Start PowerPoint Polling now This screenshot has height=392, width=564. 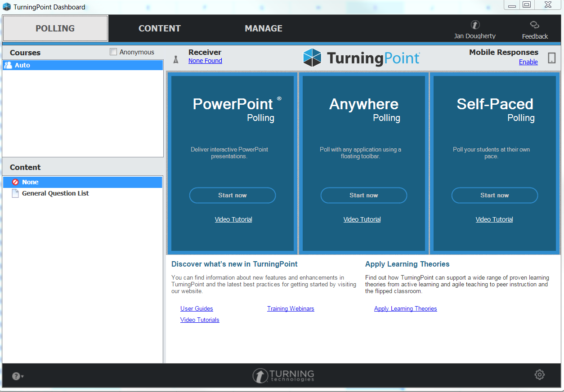click(233, 195)
